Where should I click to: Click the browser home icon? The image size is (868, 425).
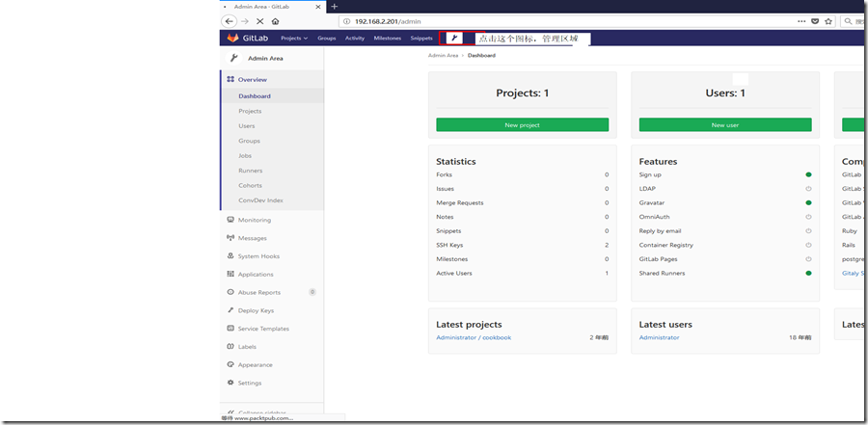click(276, 21)
